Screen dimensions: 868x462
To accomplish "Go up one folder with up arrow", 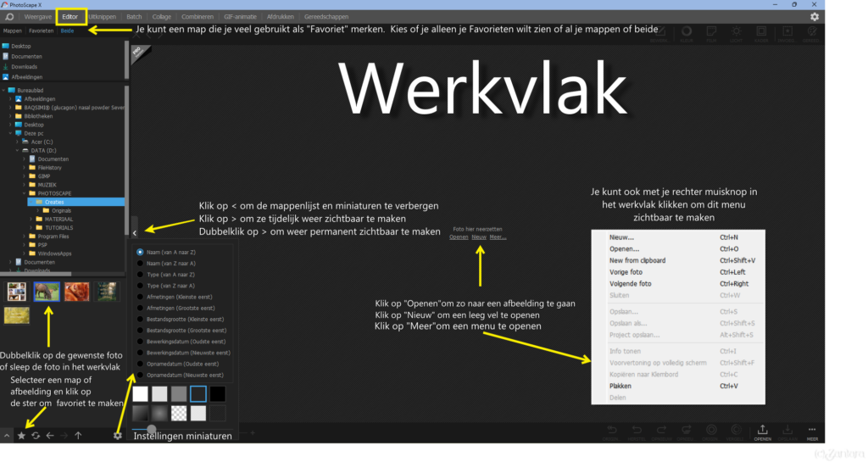I will (x=78, y=436).
